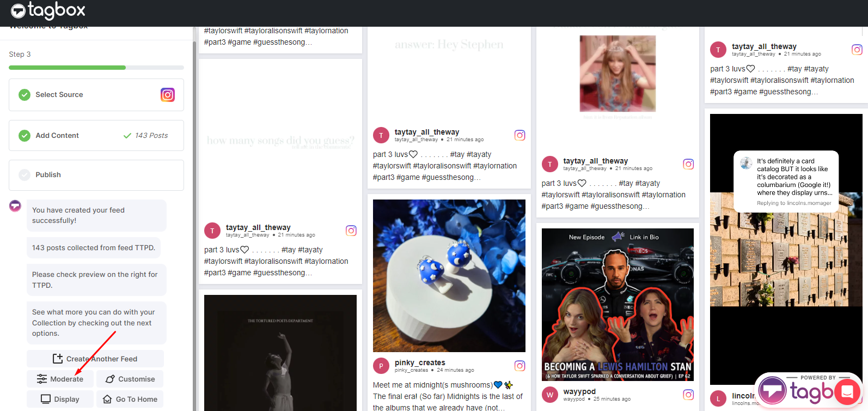Click the 143 Posts count label
The height and width of the screenshot is (411, 868).
pyautogui.click(x=146, y=135)
